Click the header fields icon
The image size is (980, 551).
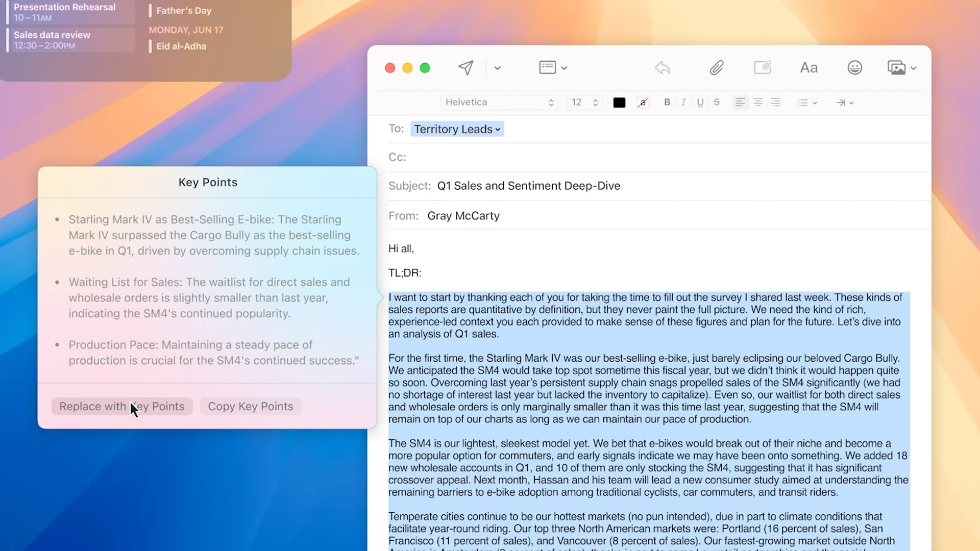[x=547, y=67]
